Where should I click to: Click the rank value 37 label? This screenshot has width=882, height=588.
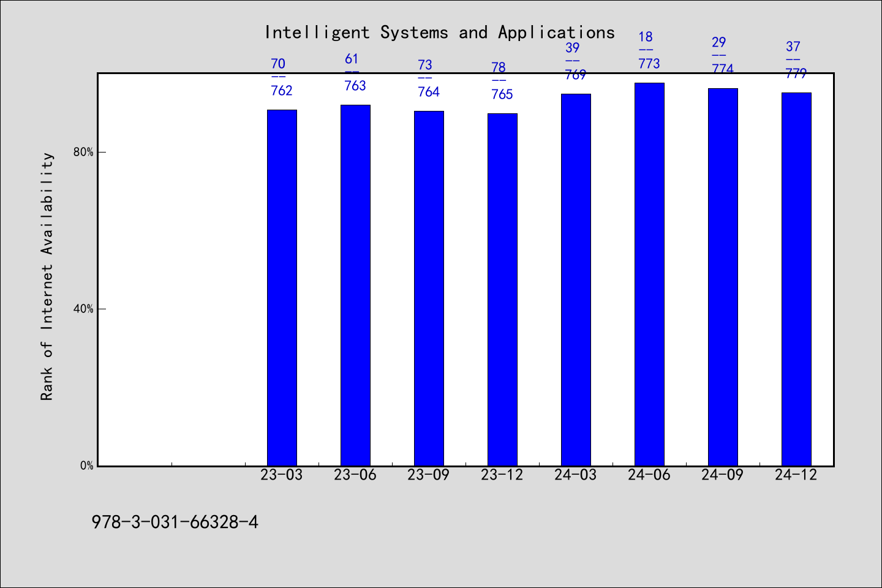(793, 47)
